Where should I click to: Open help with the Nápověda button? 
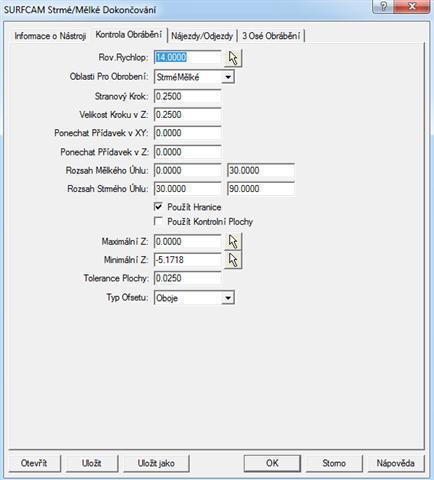pyautogui.click(x=396, y=463)
